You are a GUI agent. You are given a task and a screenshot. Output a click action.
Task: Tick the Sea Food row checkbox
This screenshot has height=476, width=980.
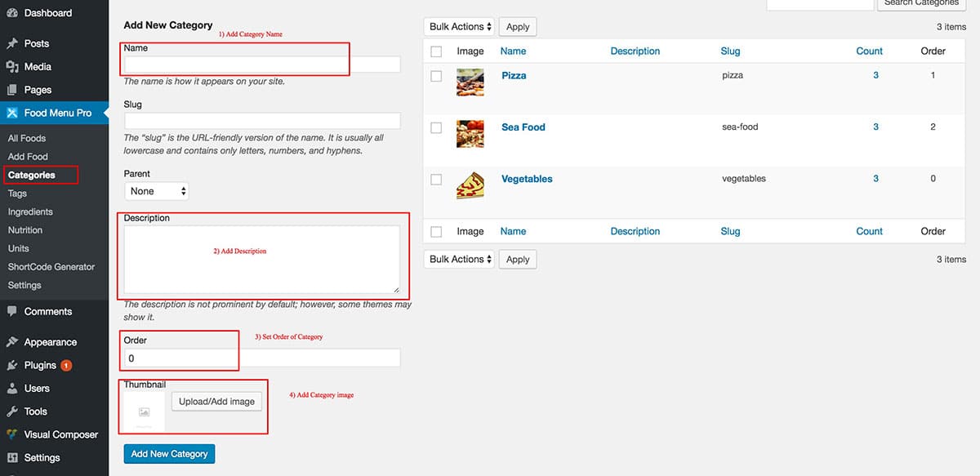tap(436, 127)
